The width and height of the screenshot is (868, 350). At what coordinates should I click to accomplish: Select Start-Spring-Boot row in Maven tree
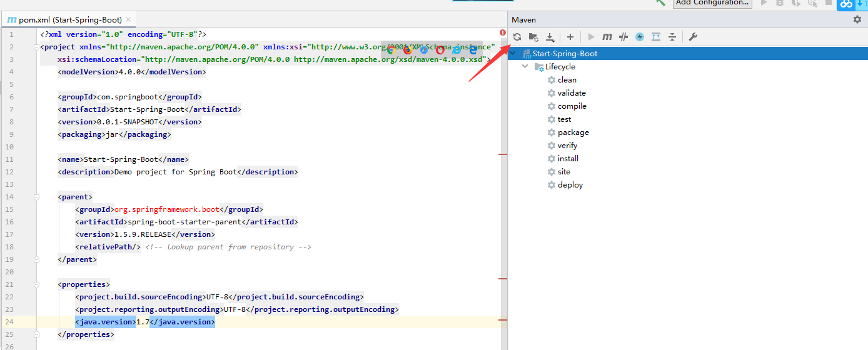click(688, 54)
